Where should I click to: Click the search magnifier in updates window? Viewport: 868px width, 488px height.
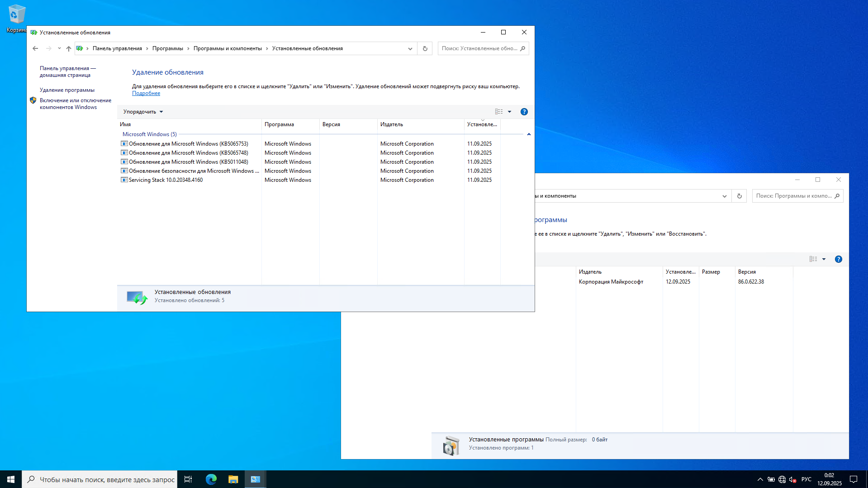523,48
